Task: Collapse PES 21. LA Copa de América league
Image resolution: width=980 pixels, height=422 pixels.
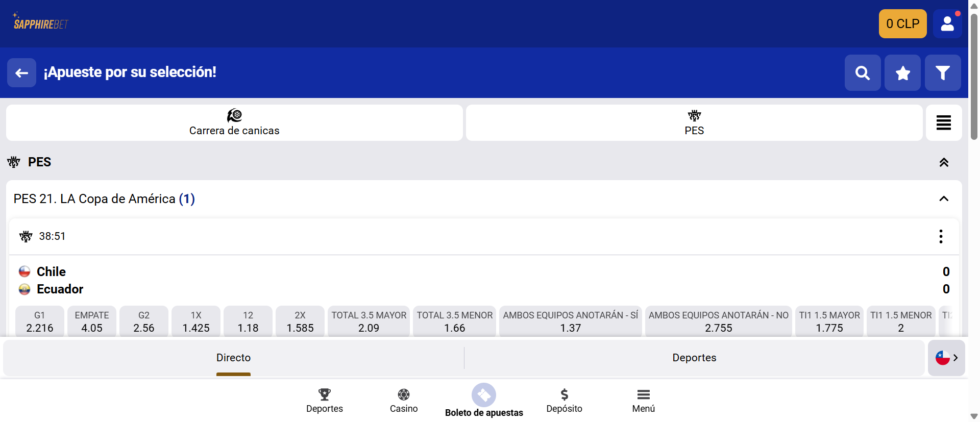Action: point(944,198)
